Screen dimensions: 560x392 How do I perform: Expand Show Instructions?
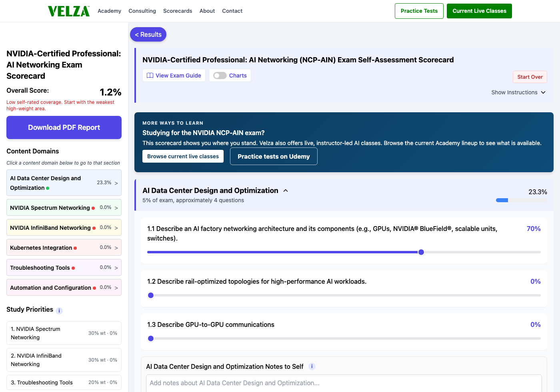518,92
